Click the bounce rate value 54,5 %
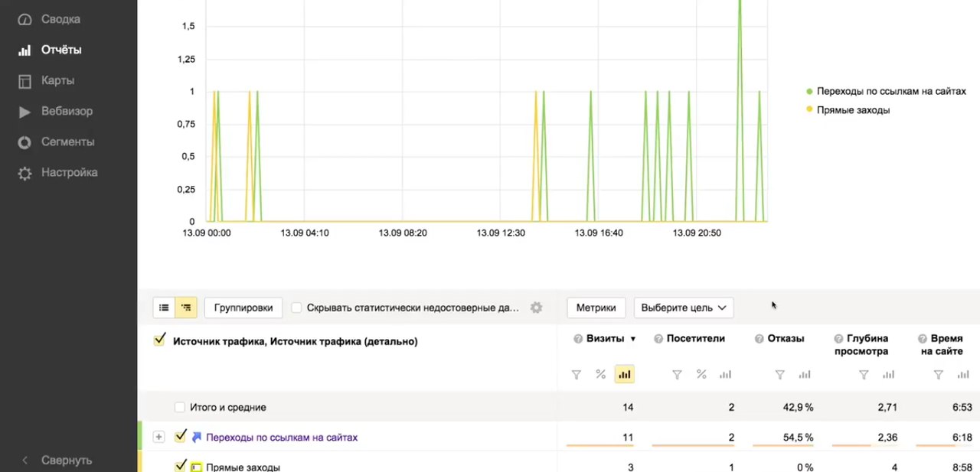 (x=798, y=438)
